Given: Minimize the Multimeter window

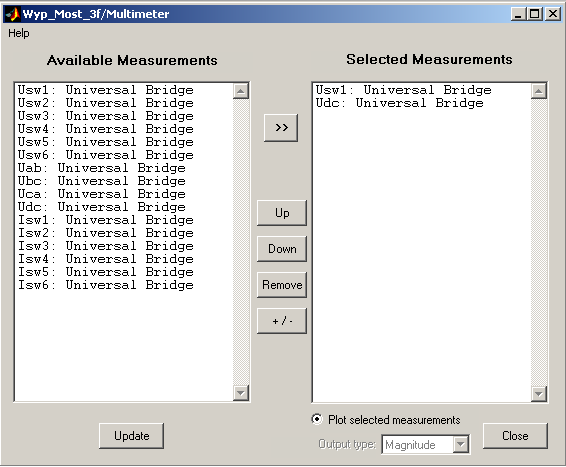Looking at the screenshot, I should click(x=518, y=14).
